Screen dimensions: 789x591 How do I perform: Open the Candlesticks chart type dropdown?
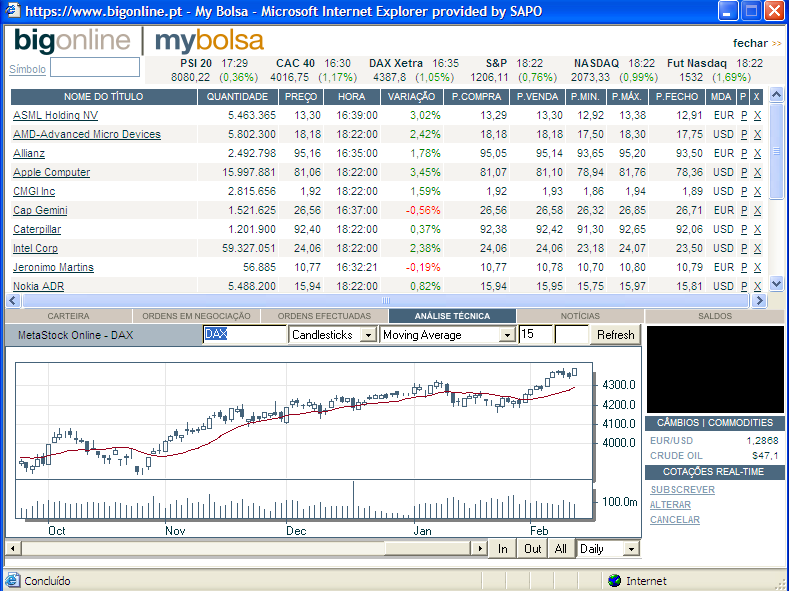click(367, 335)
